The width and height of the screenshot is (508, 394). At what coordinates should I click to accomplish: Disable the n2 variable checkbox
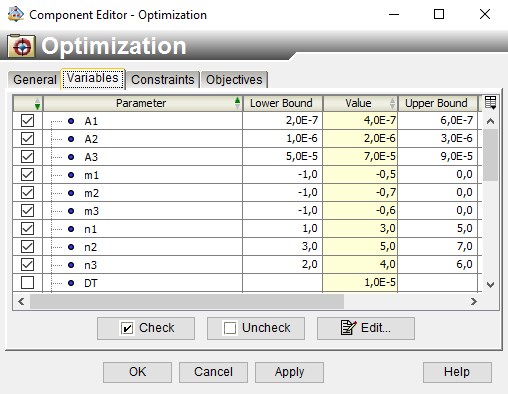27,246
